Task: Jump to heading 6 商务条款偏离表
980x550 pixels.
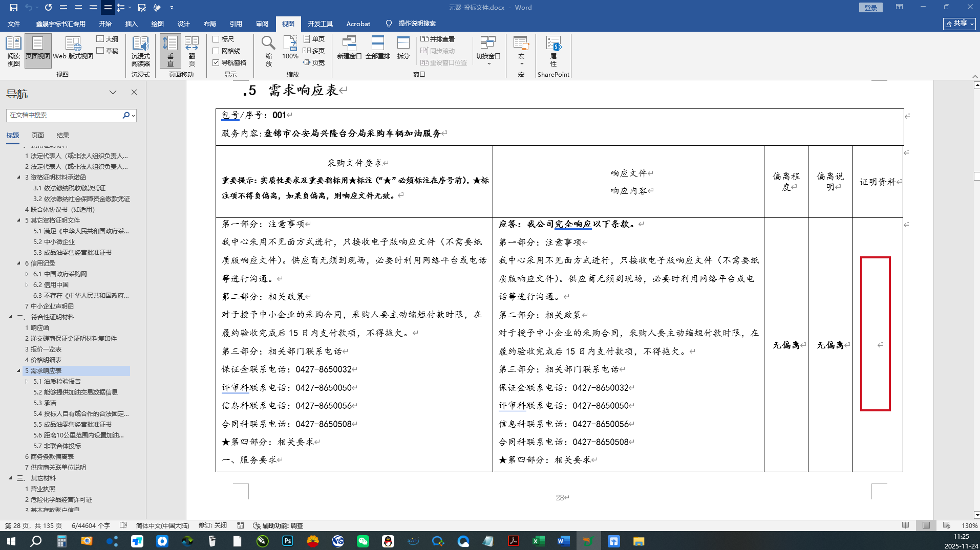Action: pos(49,457)
